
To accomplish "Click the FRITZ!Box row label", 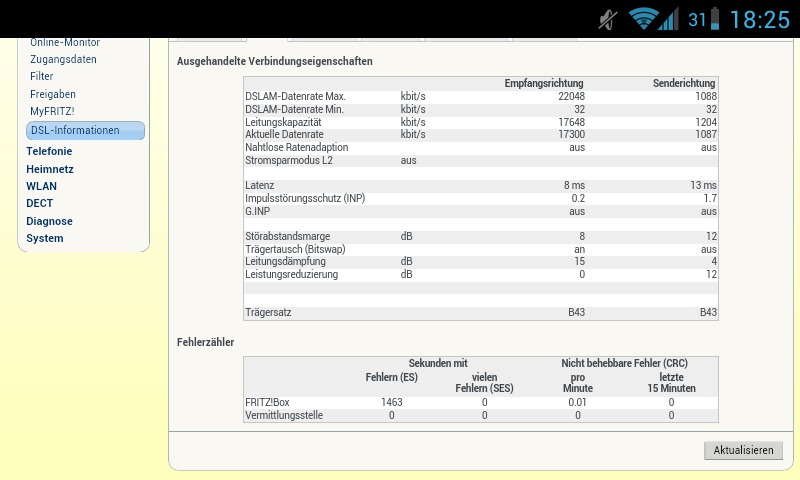I will [x=267, y=402].
